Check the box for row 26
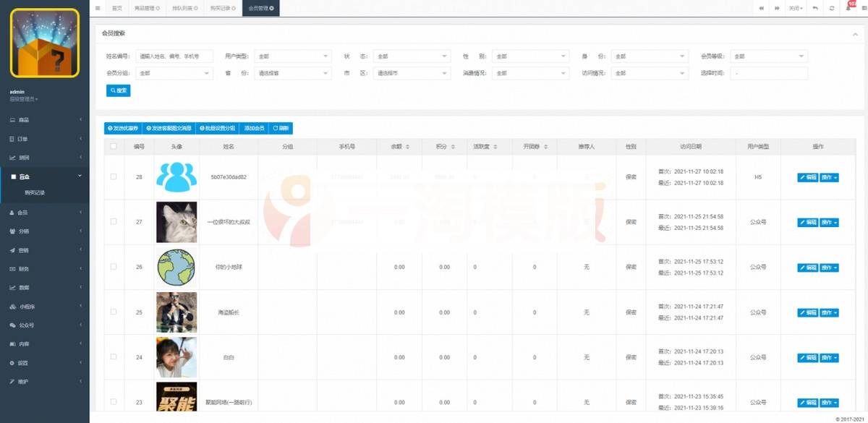Screen dimensions: 868x423 113,267
